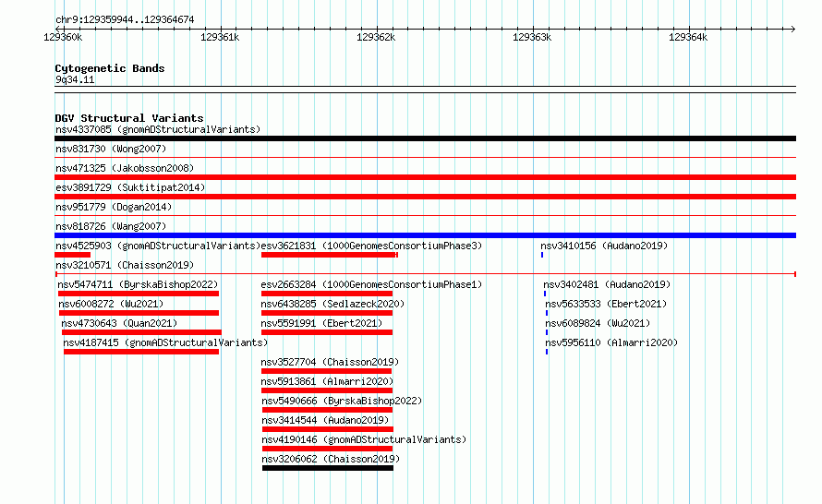Open variant nsv4730643 (Quan2021)
The width and height of the screenshot is (822, 504).
point(119,323)
